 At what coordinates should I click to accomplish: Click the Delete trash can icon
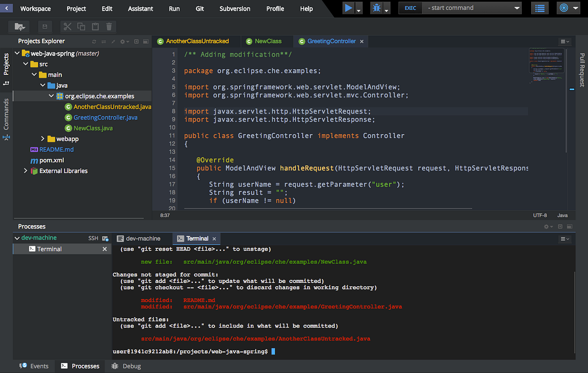(x=109, y=27)
